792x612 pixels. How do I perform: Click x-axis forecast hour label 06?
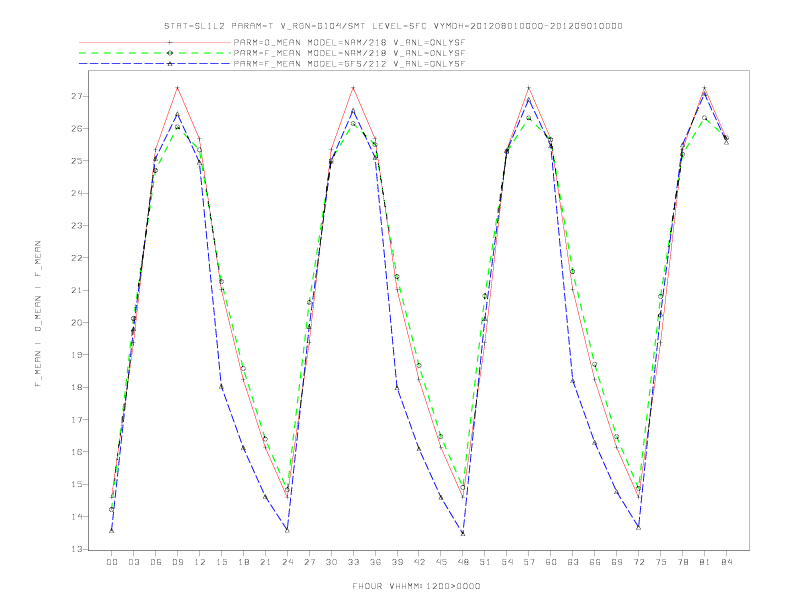click(156, 562)
